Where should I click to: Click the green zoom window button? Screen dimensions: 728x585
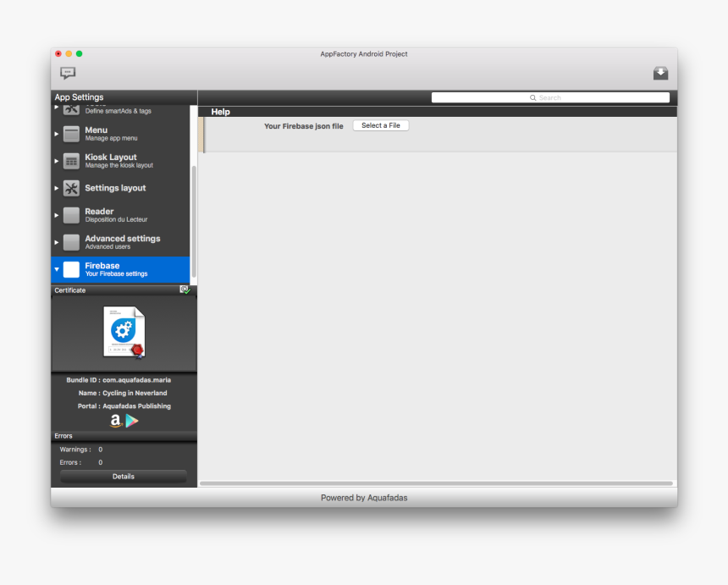[x=80, y=54]
